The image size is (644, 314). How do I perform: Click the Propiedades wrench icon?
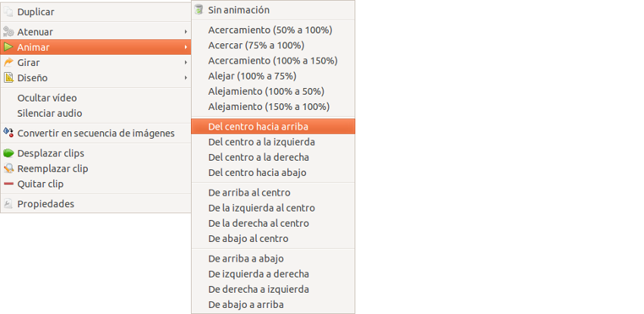point(8,204)
